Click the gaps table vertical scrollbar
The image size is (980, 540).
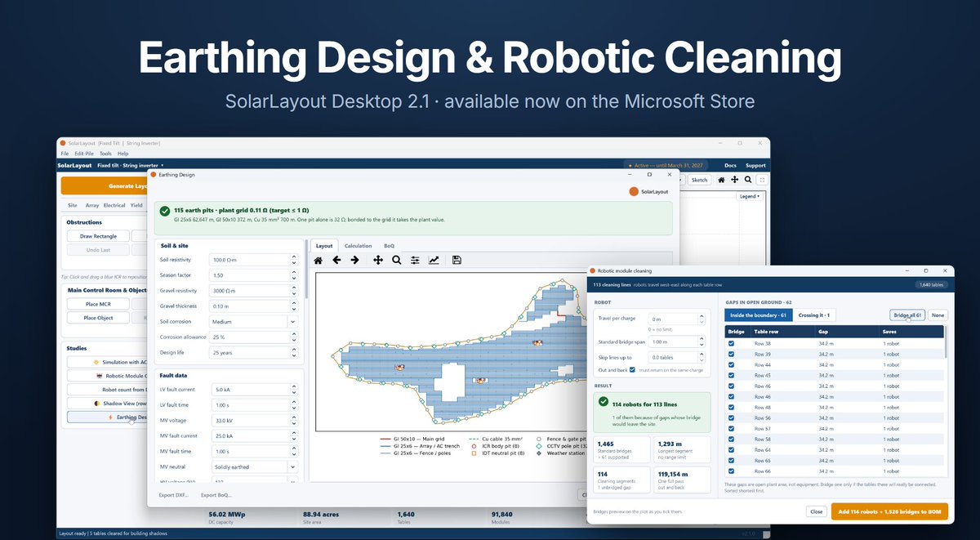point(947,343)
